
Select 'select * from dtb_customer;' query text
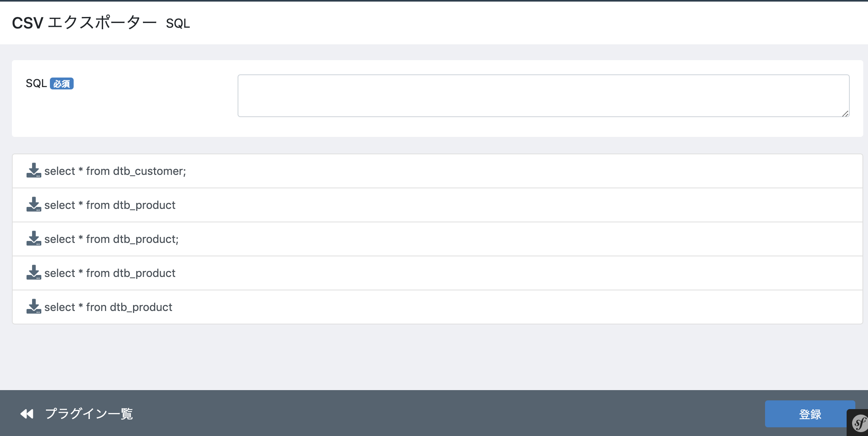(x=115, y=171)
